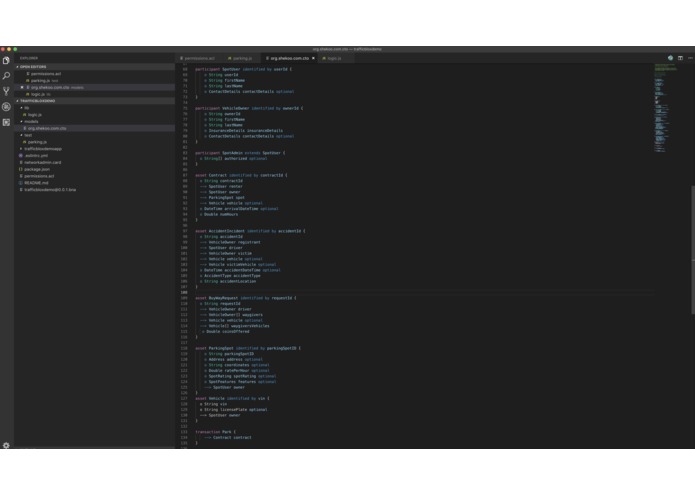Open the Manage gear menu
The width and height of the screenshot is (695, 494).
coord(6,445)
